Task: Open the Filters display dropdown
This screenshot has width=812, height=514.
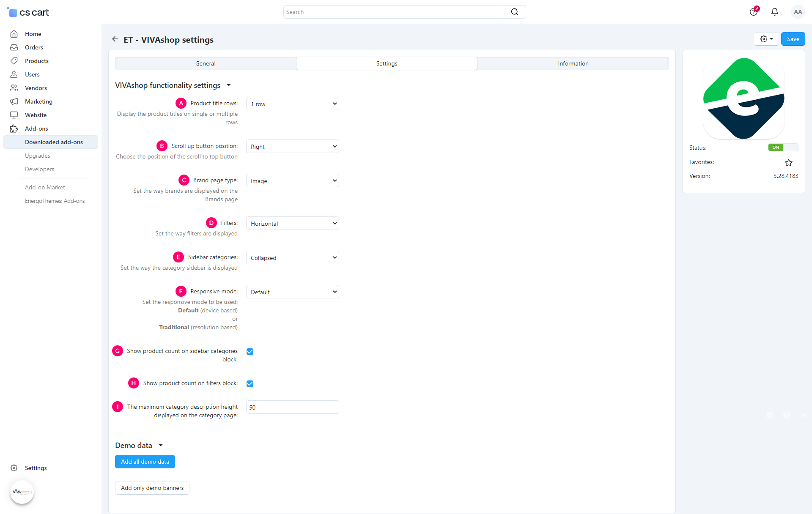Action: coord(293,224)
